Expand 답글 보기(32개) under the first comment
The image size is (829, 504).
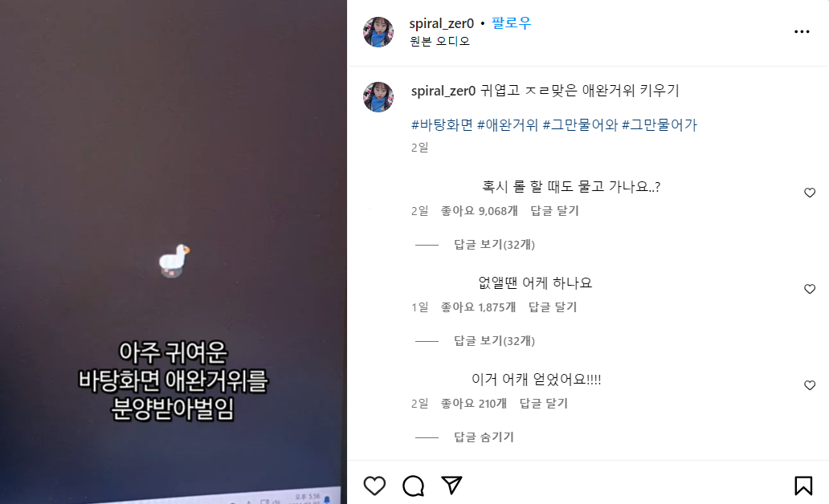pos(494,245)
